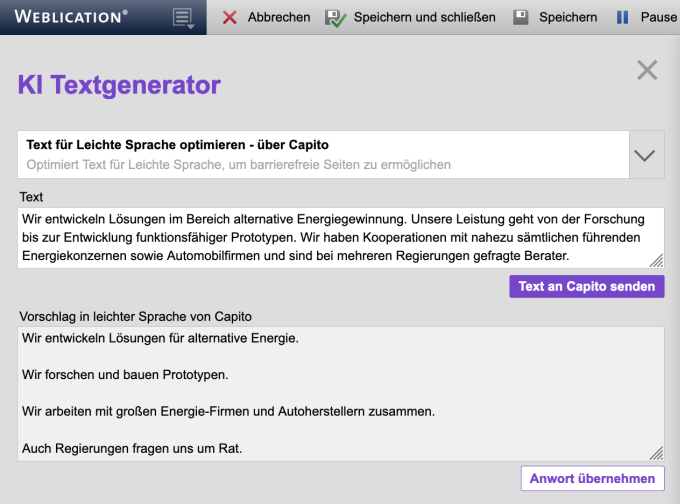
Task: Close the KI Textgenerator dialog
Action: pyautogui.click(x=647, y=70)
